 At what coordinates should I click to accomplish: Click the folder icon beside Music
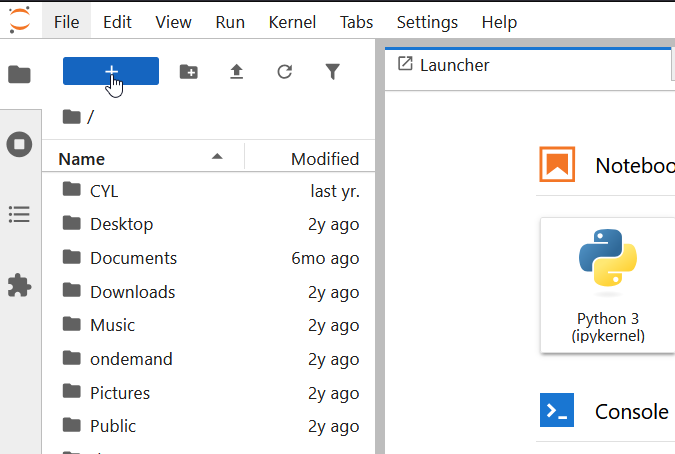pyautogui.click(x=71, y=324)
